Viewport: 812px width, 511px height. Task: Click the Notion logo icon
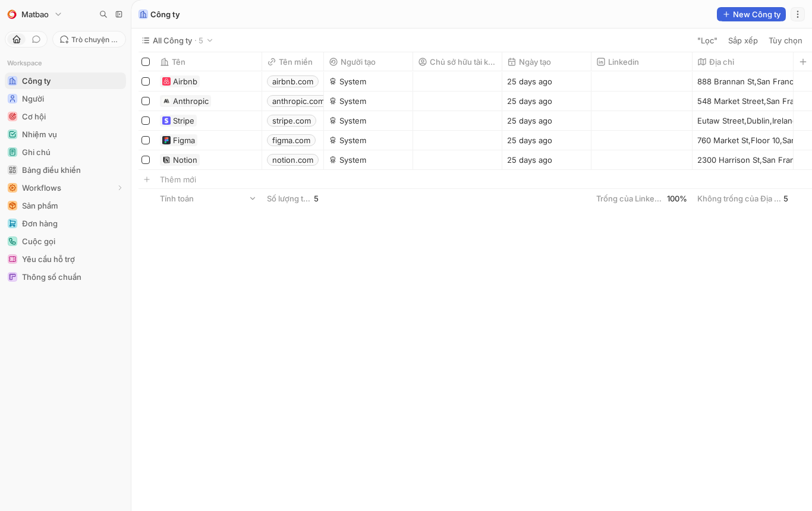[166, 160]
